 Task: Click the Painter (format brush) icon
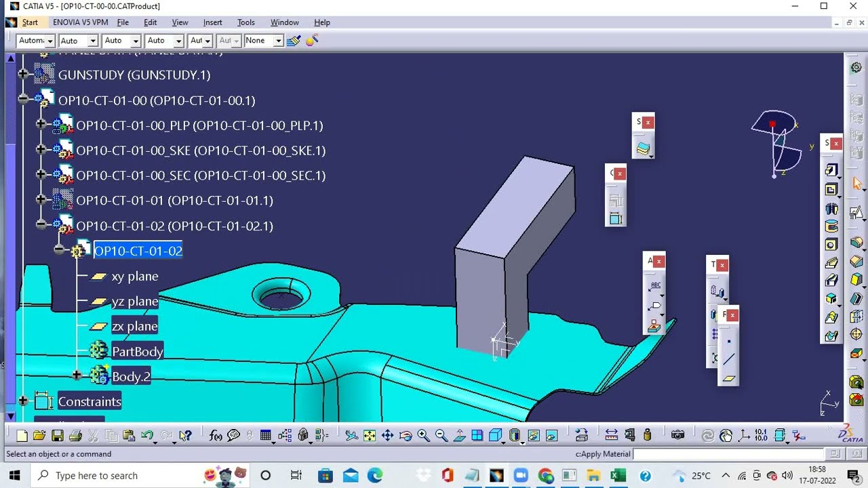pyautogui.click(x=294, y=41)
